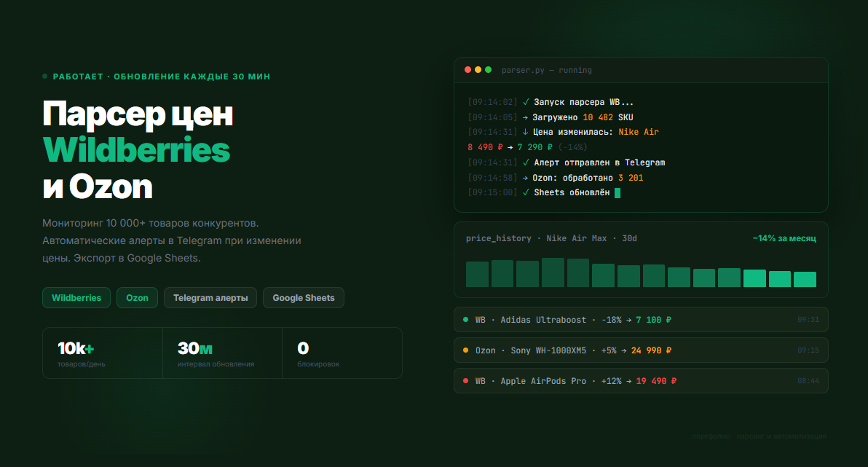Click the red status dot beside Apple AirPods Pro
Image resolution: width=868 pixels, height=467 pixels.
(465, 380)
